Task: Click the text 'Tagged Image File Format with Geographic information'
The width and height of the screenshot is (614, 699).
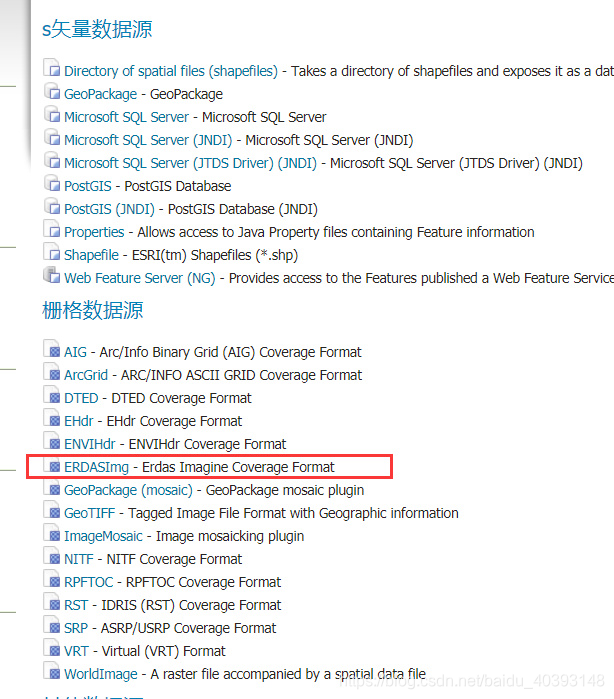Action: (293, 514)
